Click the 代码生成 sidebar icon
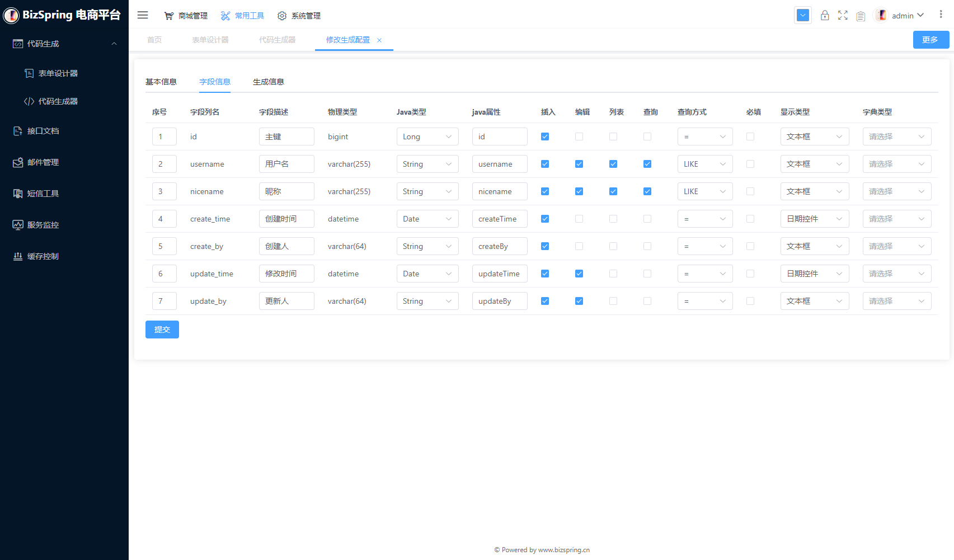Image resolution: width=954 pixels, height=560 pixels. (x=18, y=44)
